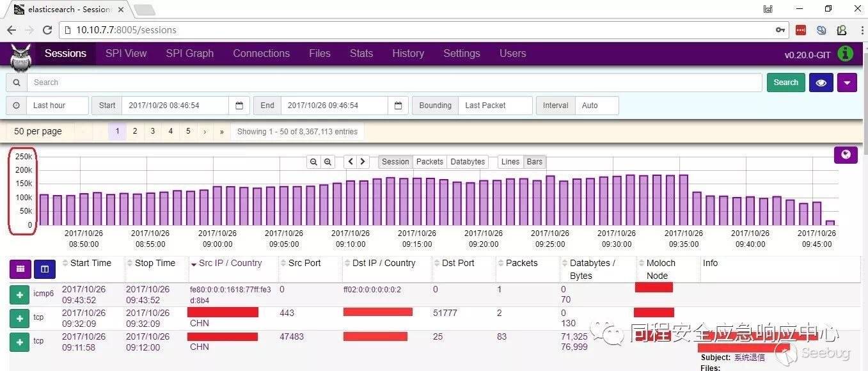
Task: Show Databytes on the graph
Action: tap(468, 162)
